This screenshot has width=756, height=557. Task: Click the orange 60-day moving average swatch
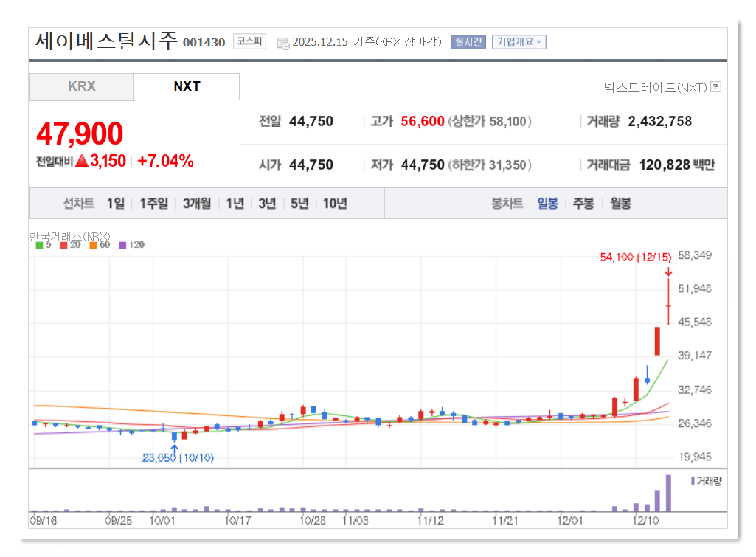93,245
